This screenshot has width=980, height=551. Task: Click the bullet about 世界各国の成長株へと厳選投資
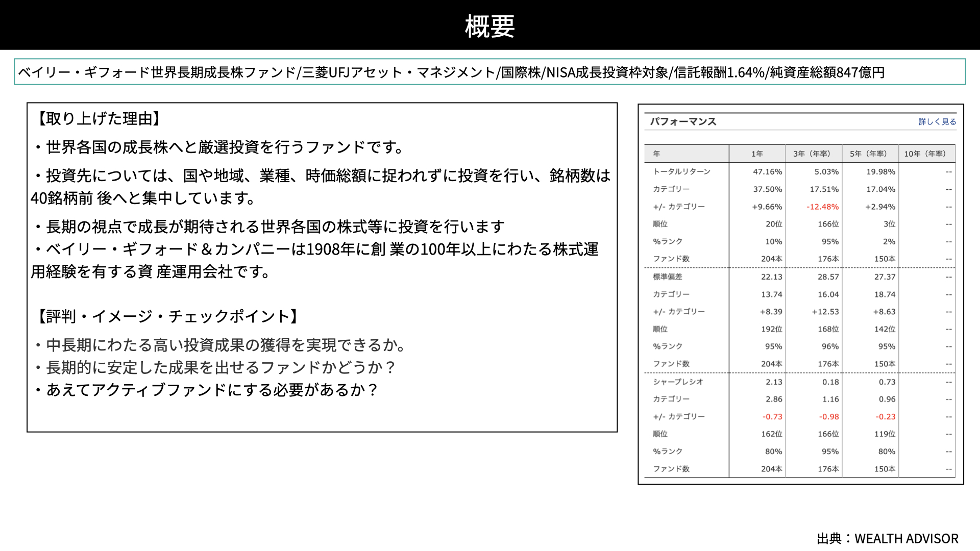[x=219, y=147]
